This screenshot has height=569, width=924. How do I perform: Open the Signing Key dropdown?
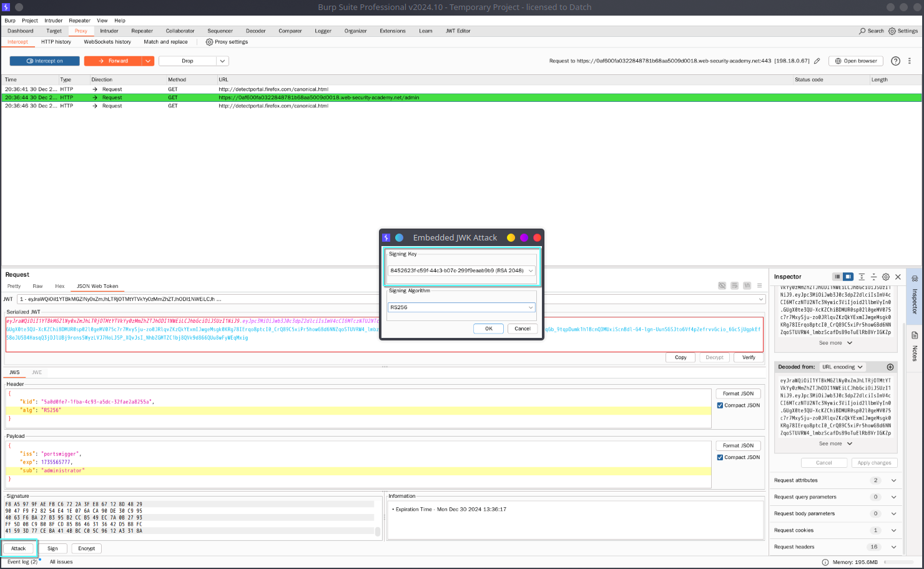[461, 270]
